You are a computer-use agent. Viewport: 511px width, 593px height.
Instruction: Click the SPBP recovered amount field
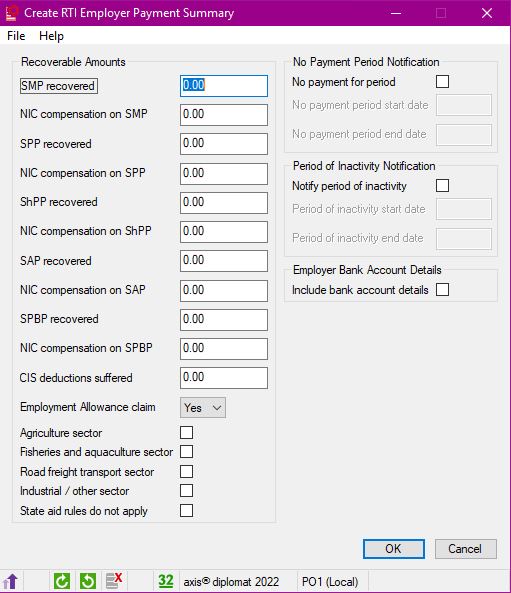[224, 320]
